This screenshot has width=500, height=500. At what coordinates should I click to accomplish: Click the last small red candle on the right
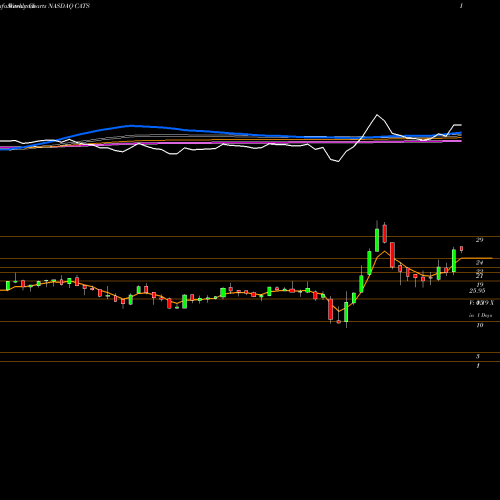462,249
